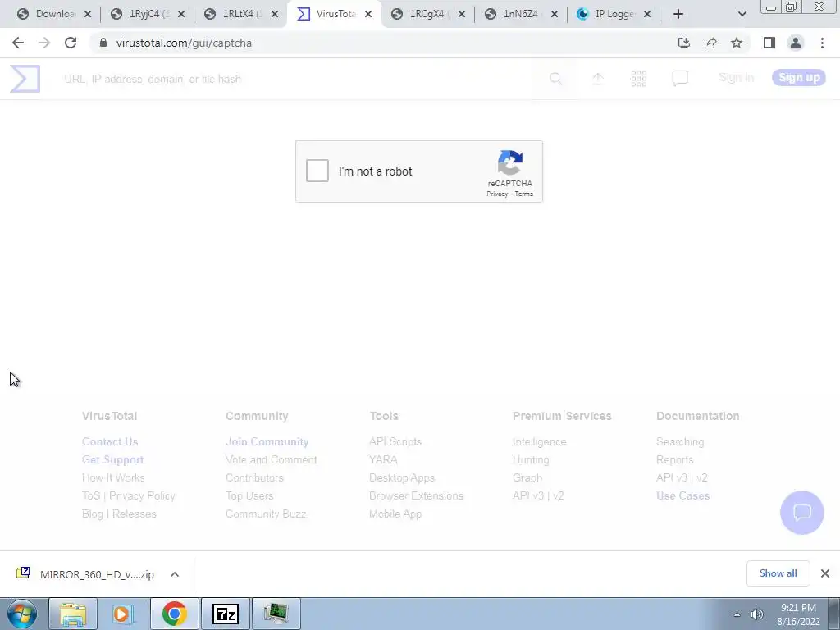Open reCAPTCHA Privacy link
The image size is (840, 630).
(497, 194)
